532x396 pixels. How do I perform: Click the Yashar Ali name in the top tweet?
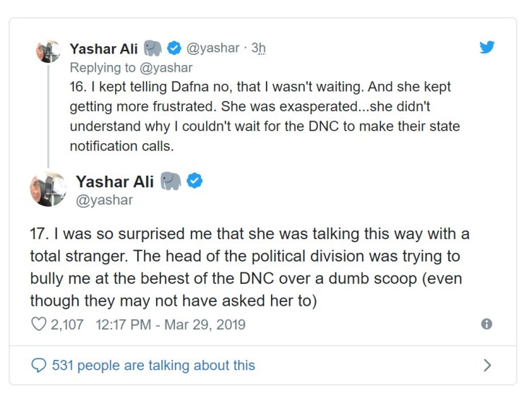pos(103,48)
